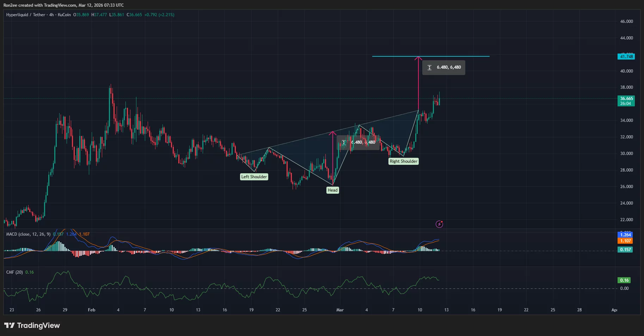Click the 26:04 candle countdown timer
The width and height of the screenshot is (644, 336).
point(626,104)
